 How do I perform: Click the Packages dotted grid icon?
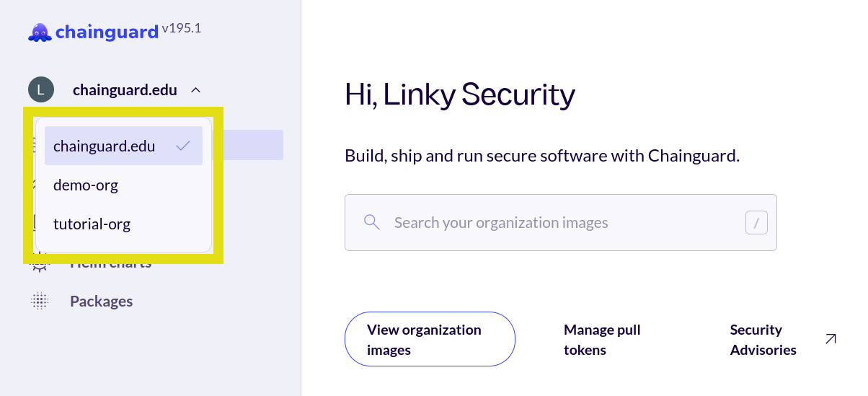tap(40, 302)
